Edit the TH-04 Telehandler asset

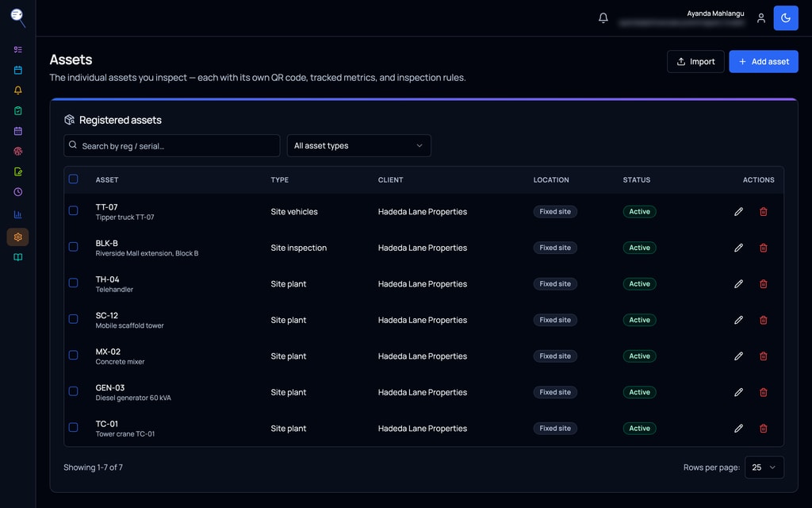(x=738, y=284)
